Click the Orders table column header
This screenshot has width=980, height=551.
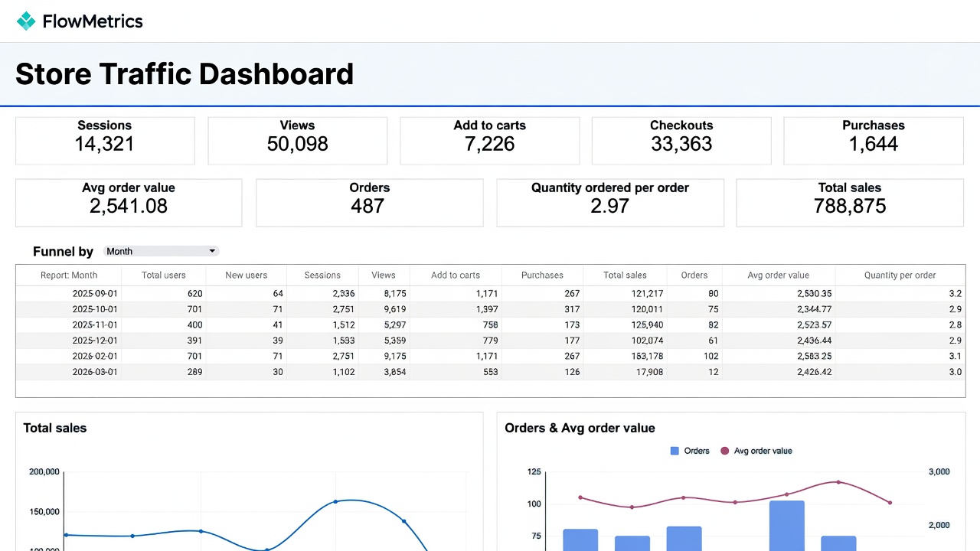(694, 275)
